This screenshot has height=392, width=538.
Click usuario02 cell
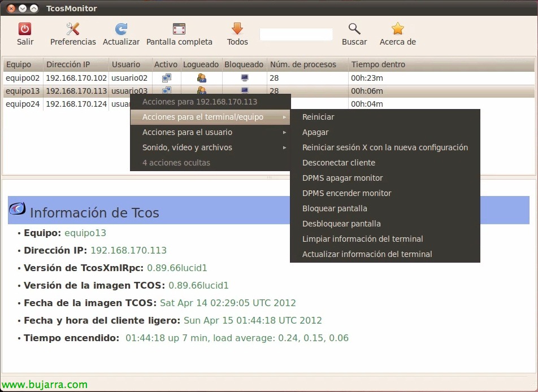tap(129, 78)
